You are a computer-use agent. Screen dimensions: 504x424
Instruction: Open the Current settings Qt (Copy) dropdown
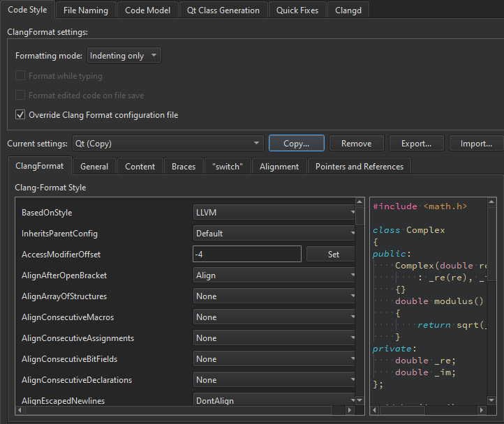coord(168,144)
